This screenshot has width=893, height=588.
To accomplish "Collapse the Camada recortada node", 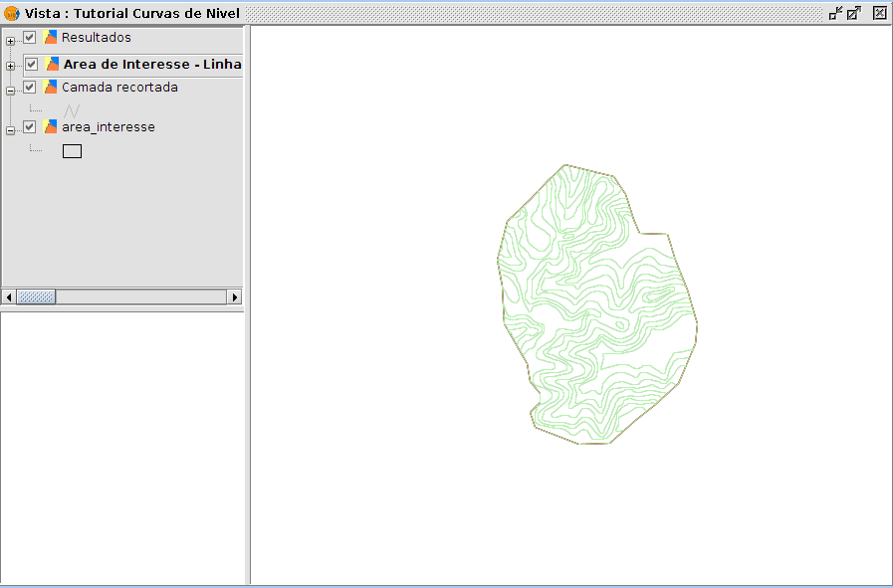I will point(10,90).
